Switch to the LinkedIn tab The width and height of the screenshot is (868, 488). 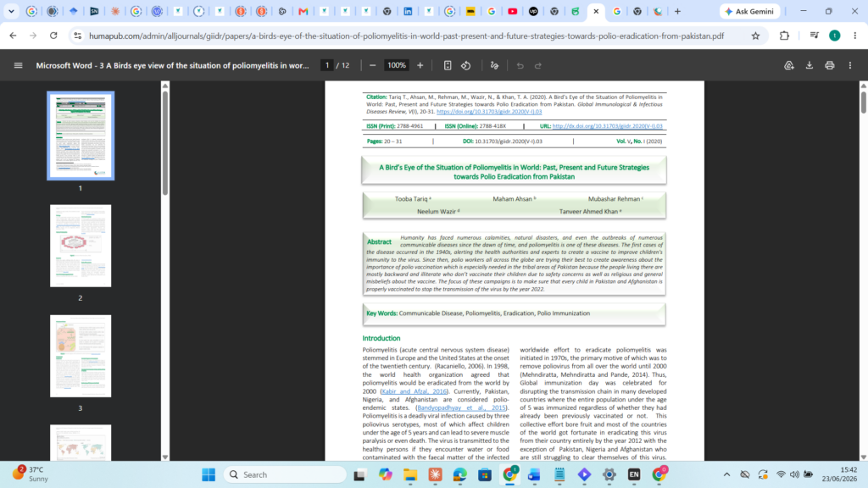coord(408,11)
